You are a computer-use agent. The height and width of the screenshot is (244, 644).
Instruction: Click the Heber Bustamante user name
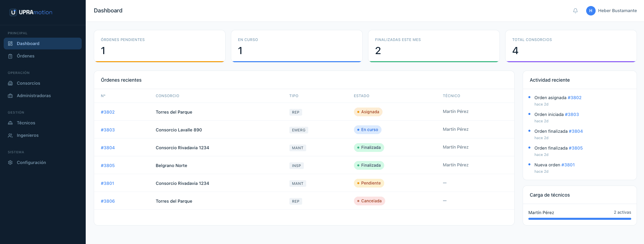617,11
